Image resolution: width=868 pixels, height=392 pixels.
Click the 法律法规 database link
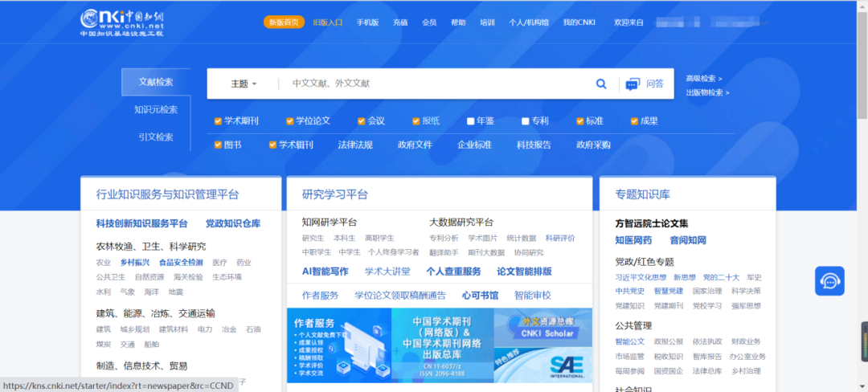[x=355, y=145]
